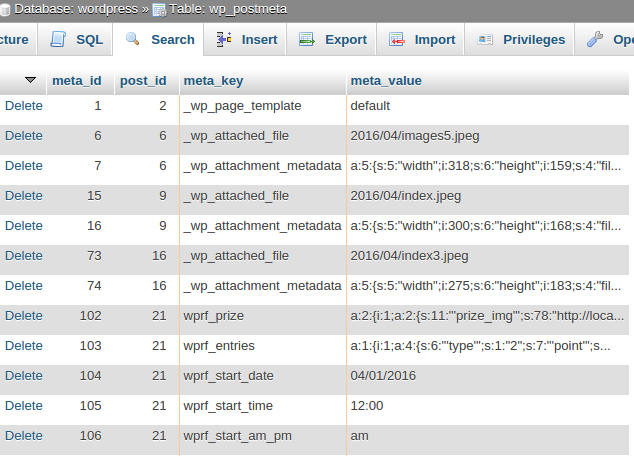Delete row with meta_id 16

pos(24,226)
